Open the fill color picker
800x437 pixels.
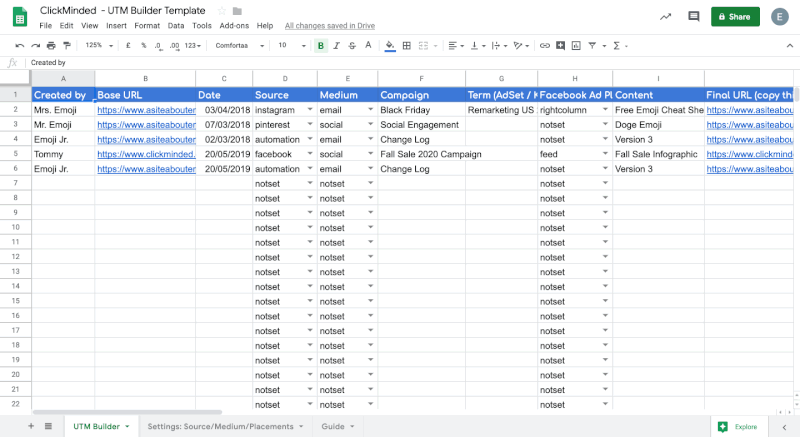click(390, 45)
